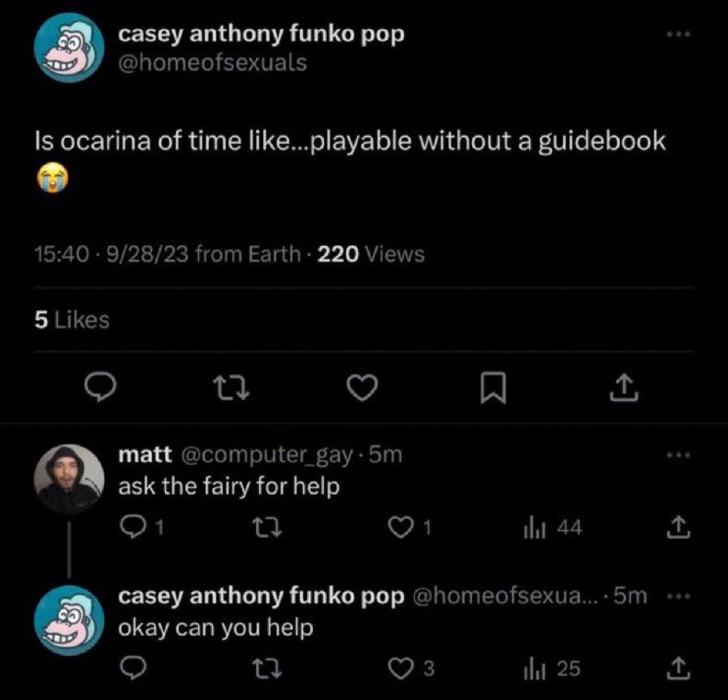
Task: Share matt's reply tweet
Action: (679, 528)
